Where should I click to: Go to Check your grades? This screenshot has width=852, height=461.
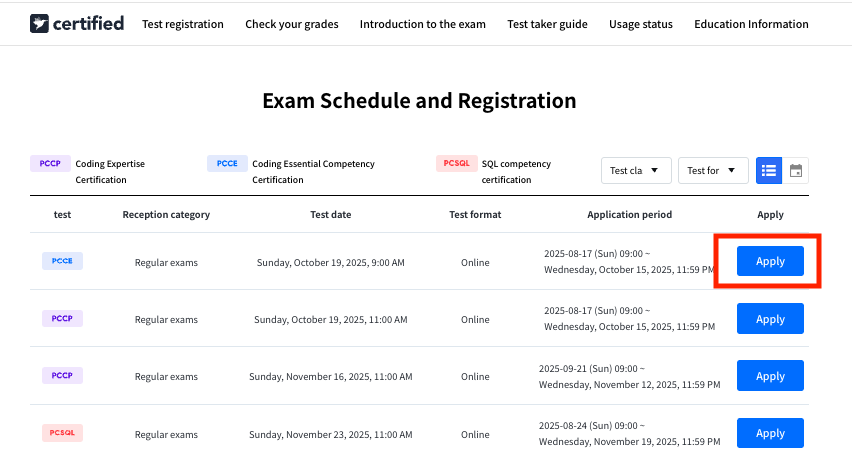[x=292, y=24]
